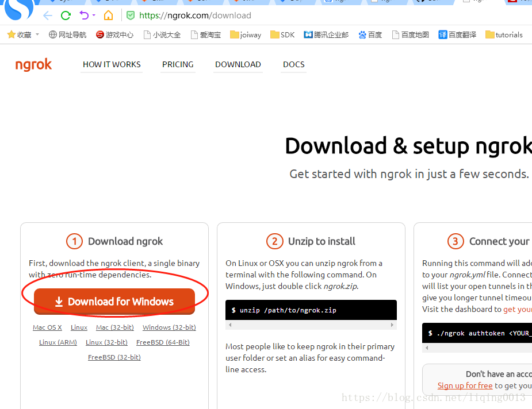Open 游戏中心 bookmark

114,34
